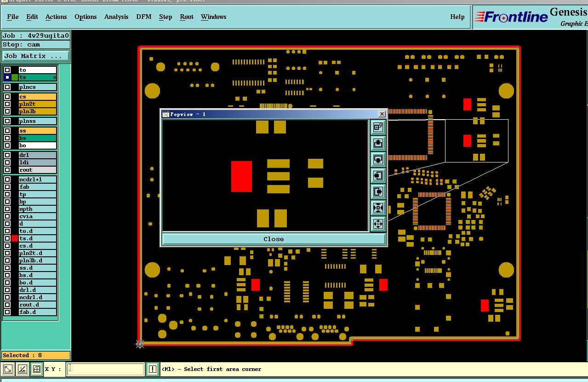This screenshot has width=588, height=382.
Task: Click the Popview pan up arrow icon
Action: click(x=378, y=144)
